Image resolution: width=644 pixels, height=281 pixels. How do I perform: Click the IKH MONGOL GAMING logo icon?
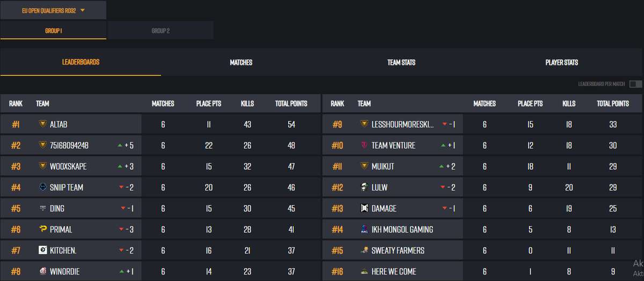(x=364, y=229)
